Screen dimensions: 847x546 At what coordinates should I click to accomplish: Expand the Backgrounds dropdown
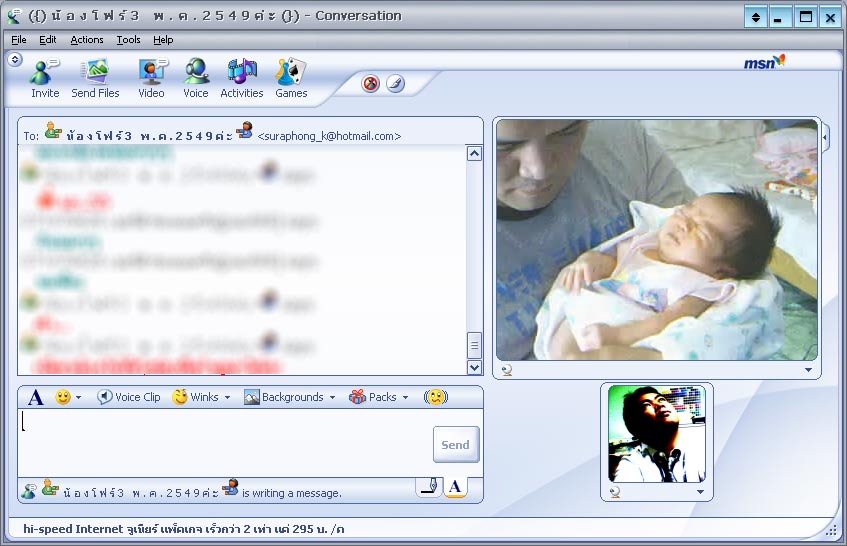point(290,397)
